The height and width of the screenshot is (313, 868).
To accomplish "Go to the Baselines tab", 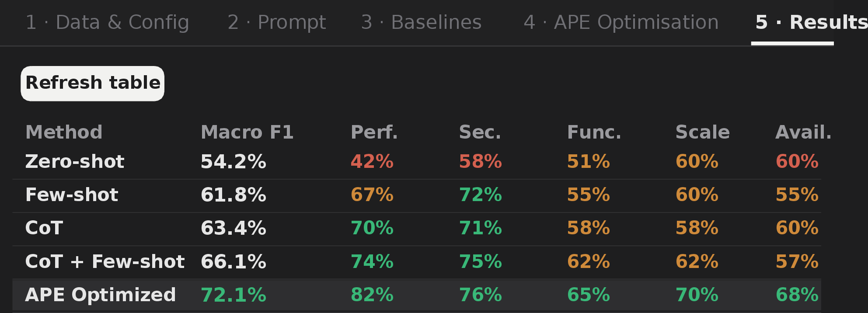I will click(x=421, y=22).
